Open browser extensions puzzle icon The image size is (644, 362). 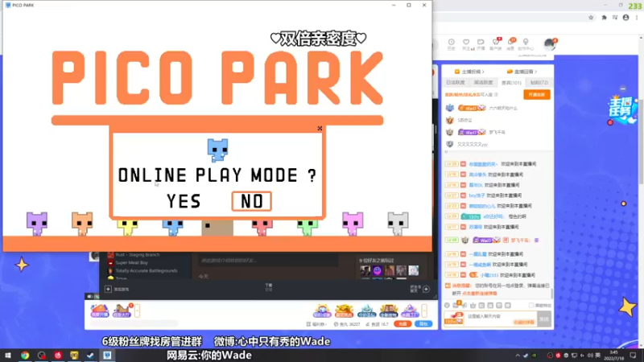pyautogui.click(x=604, y=18)
